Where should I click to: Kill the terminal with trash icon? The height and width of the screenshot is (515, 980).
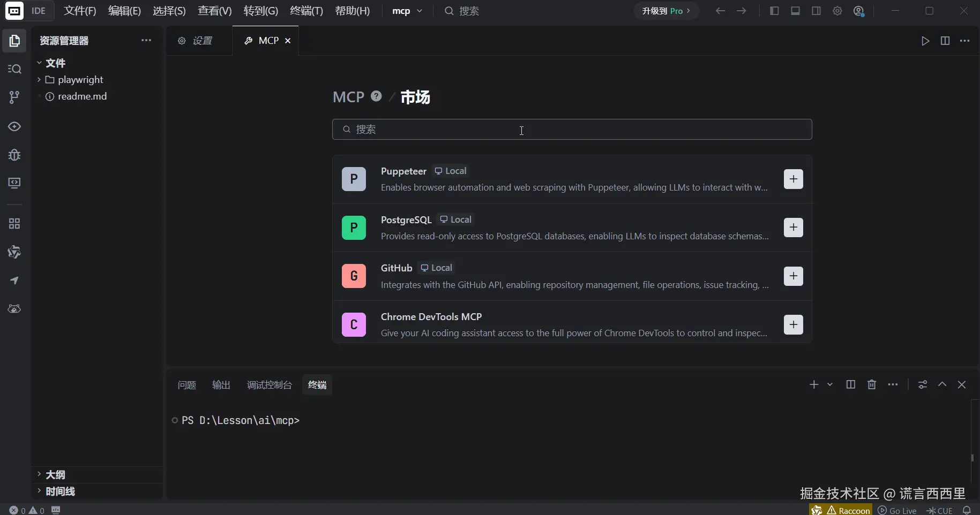click(872, 384)
